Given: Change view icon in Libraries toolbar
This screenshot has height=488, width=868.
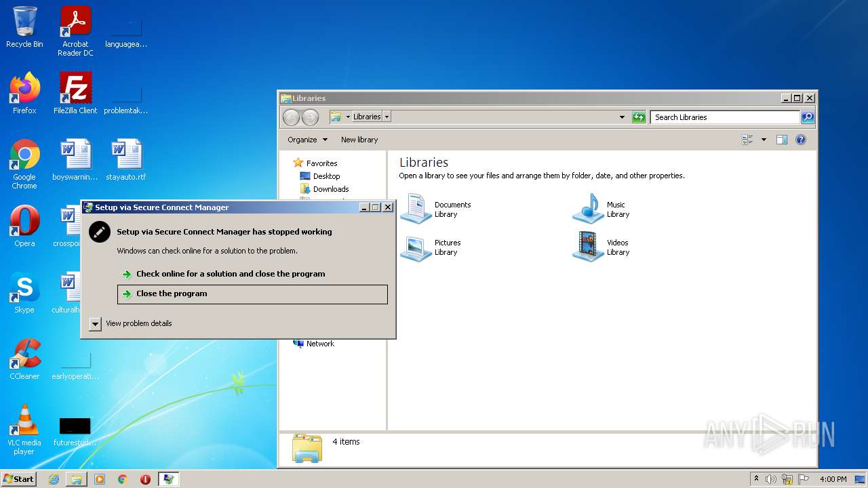Looking at the screenshot, I should pyautogui.click(x=747, y=140).
